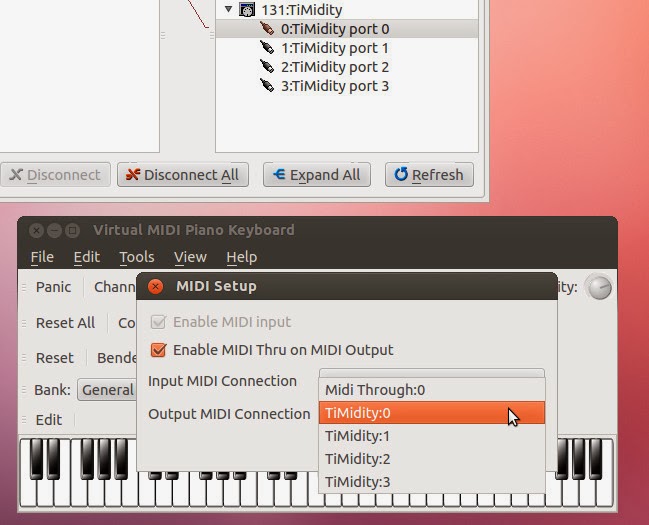Click the Disconnect All button
This screenshot has width=649, height=525.
coord(183,175)
